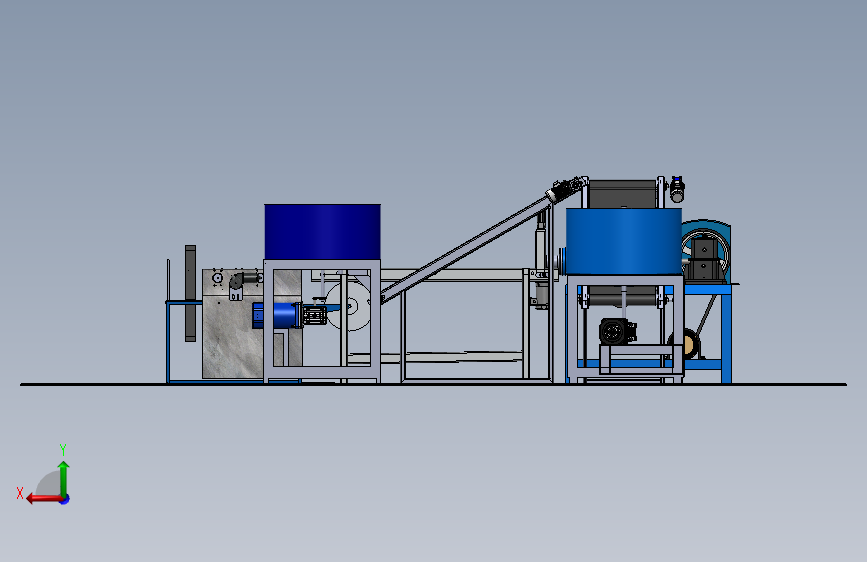Image resolution: width=867 pixels, height=562 pixels.
Task: Select the tan pulley wheel
Action: (689, 344)
